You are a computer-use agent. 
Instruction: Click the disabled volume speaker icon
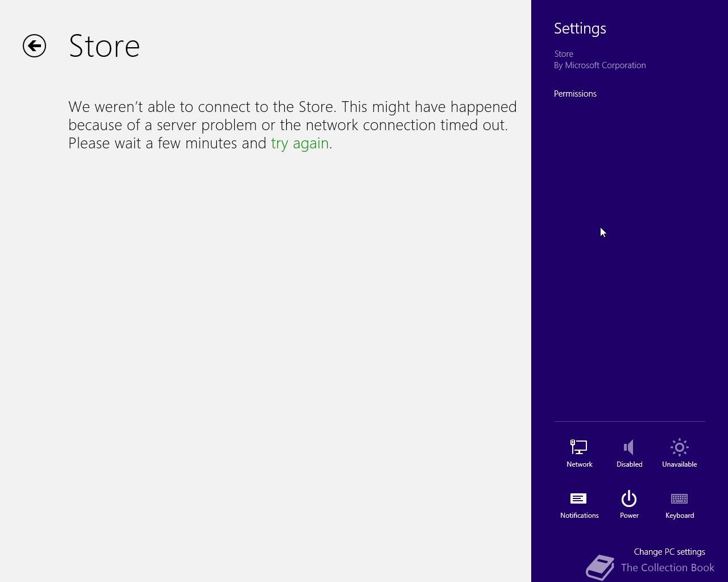tap(629, 447)
